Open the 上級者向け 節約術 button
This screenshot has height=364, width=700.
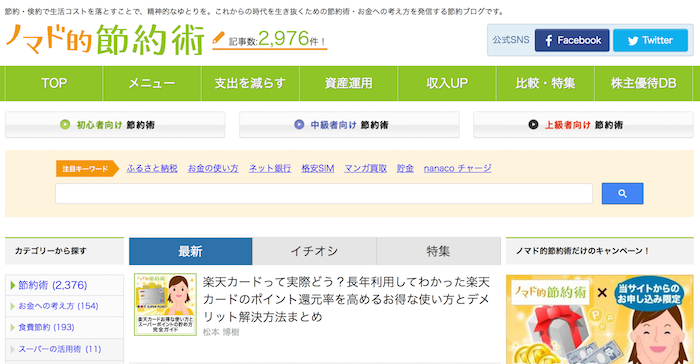point(583,125)
